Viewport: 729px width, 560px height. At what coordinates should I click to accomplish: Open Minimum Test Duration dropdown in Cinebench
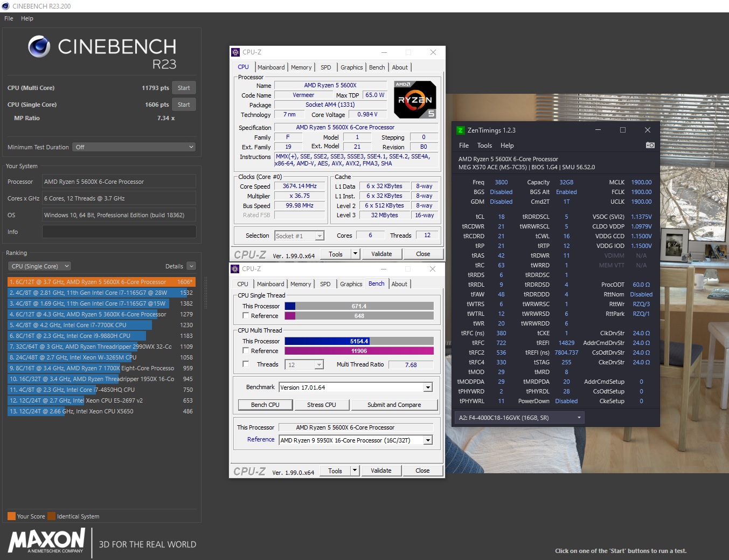pos(134,147)
